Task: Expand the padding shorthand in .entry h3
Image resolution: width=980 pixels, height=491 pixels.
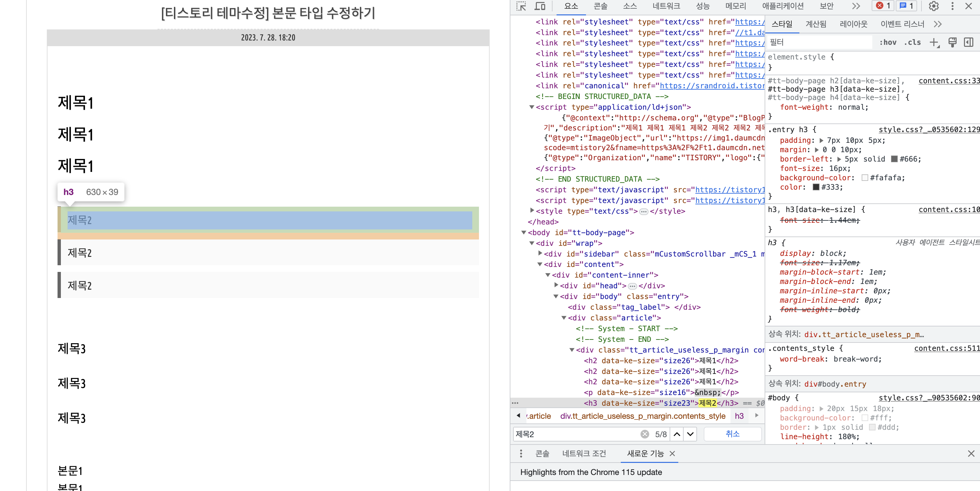Action: 821,140
